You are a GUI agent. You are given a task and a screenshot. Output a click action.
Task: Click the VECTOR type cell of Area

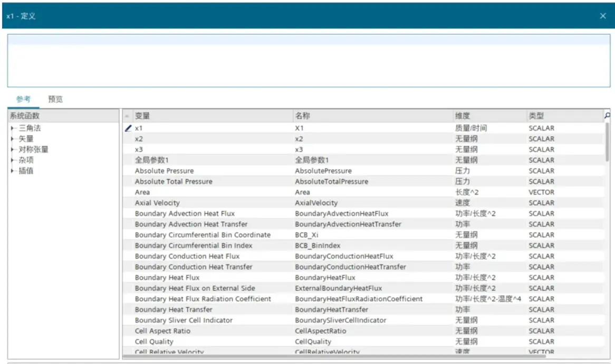click(541, 192)
